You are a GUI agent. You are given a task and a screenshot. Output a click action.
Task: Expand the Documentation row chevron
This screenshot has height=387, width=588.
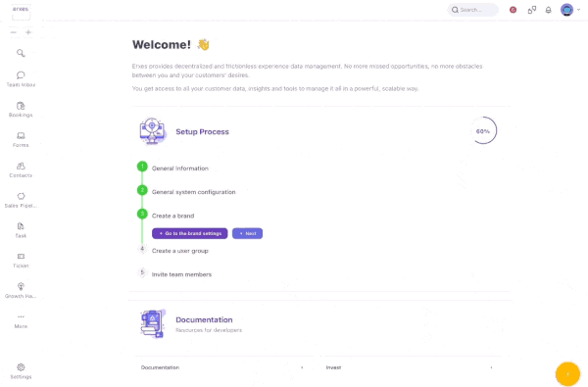(x=302, y=367)
